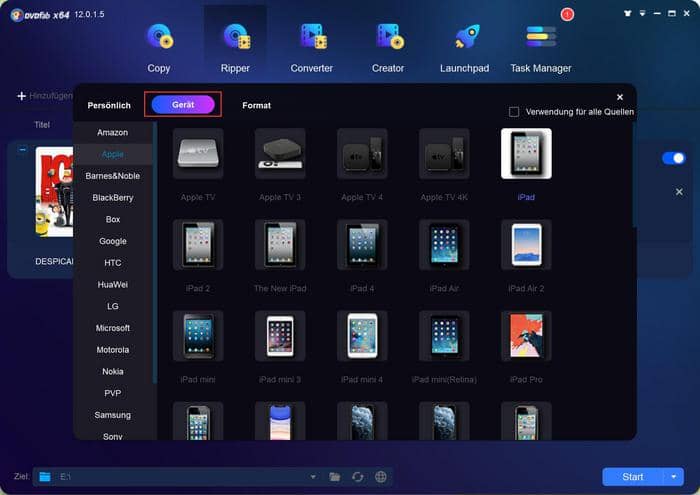Viewport: 700px width, 495px height.
Task: Open the destination folder browser icon
Action: [334, 477]
